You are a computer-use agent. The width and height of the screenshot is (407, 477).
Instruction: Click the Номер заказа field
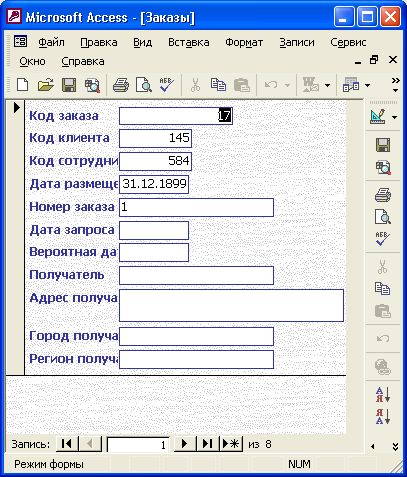(196, 207)
